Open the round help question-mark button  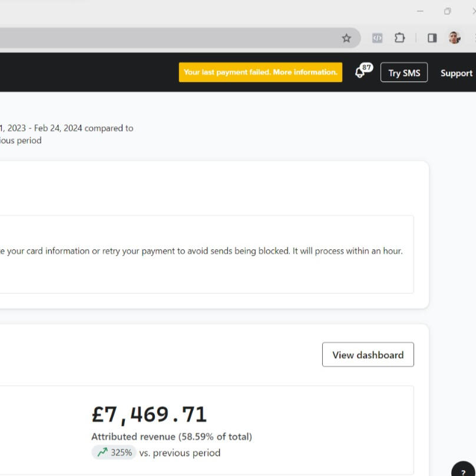pos(463,471)
